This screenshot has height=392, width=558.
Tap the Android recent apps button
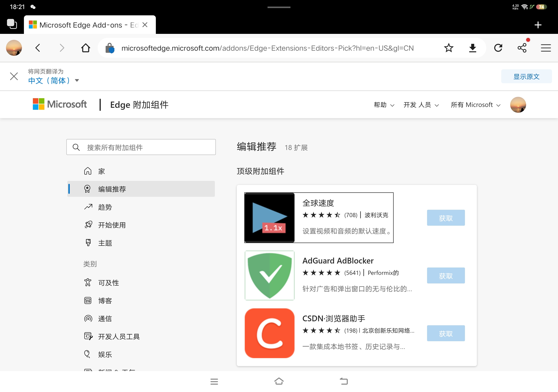pyautogui.click(x=214, y=381)
